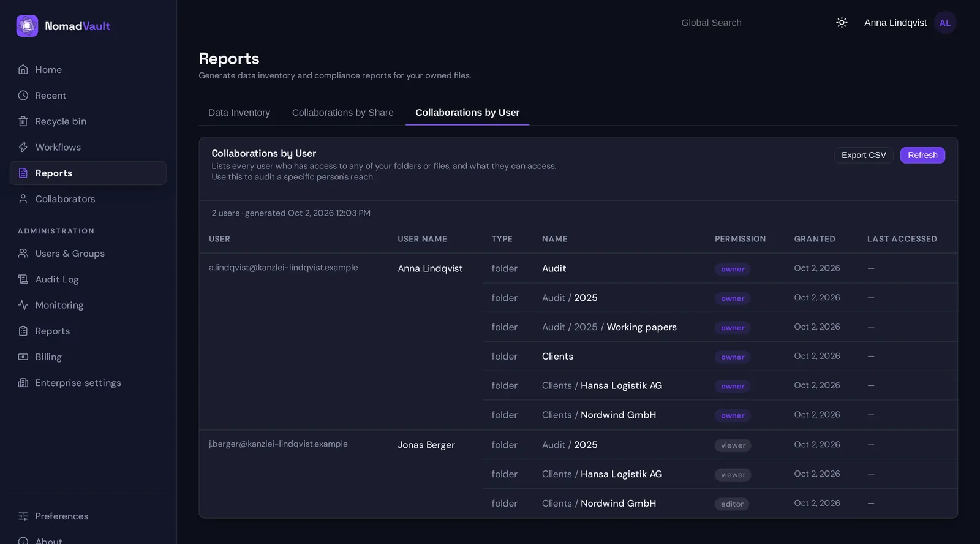This screenshot has height=544, width=980.
Task: Click the LAST ACCESSED column header
Action: pos(902,239)
